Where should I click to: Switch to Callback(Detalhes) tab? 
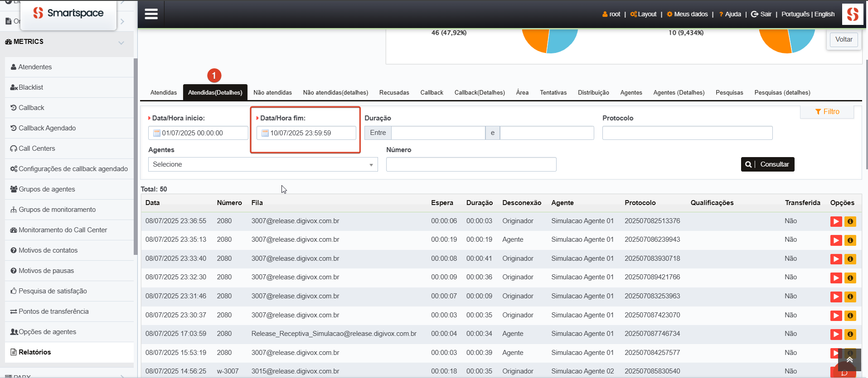(480, 92)
